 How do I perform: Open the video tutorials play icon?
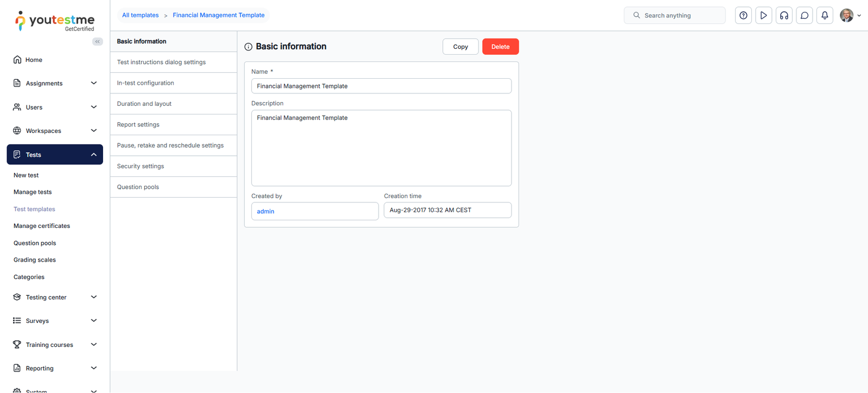click(x=763, y=16)
